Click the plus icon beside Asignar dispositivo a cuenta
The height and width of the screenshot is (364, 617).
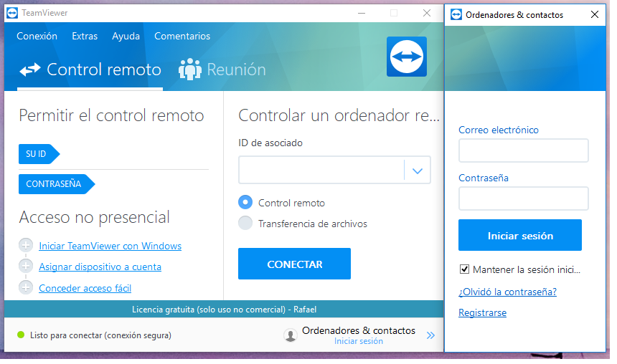pyautogui.click(x=26, y=266)
